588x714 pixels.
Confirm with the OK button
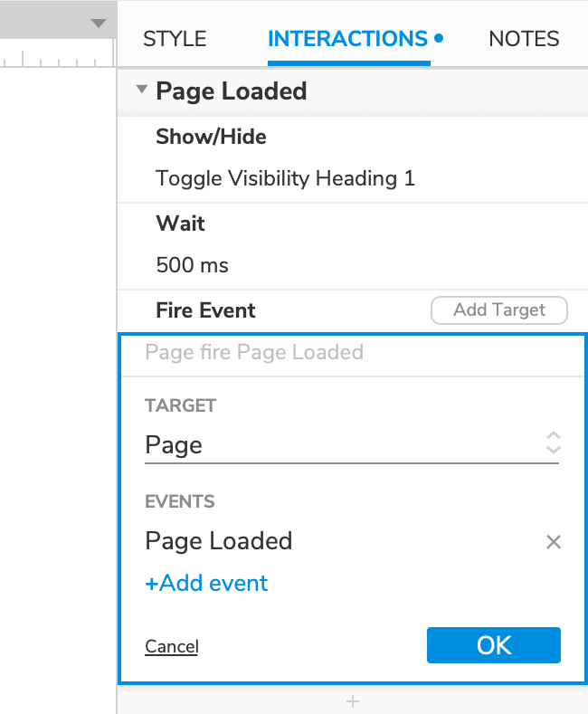coord(493,645)
